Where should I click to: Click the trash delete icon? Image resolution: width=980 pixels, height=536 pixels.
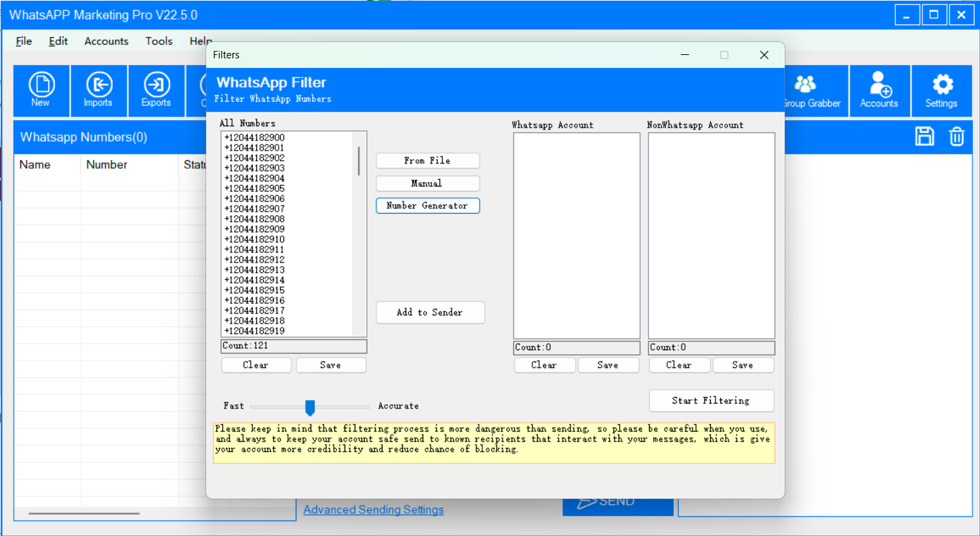tap(956, 136)
